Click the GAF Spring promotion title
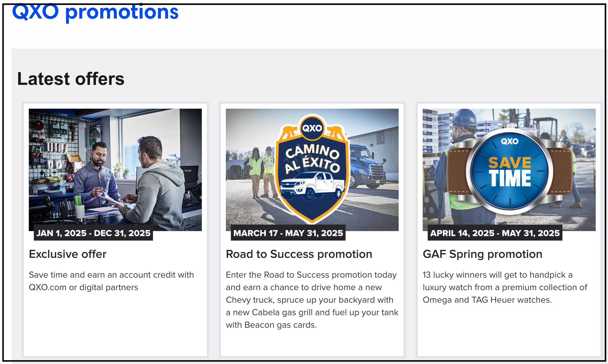The width and height of the screenshot is (608, 364). [x=483, y=254]
